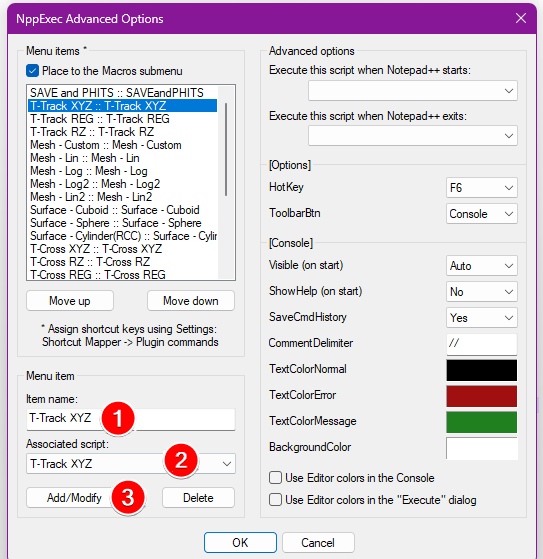Close the NppExec Advanced Options dialog
The height and width of the screenshot is (559, 543).
click(x=521, y=18)
